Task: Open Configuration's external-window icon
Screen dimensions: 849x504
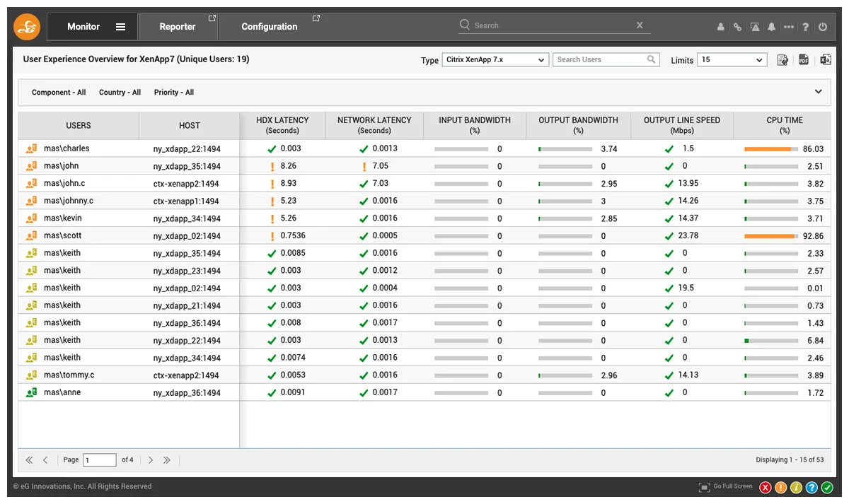Action: [x=316, y=18]
